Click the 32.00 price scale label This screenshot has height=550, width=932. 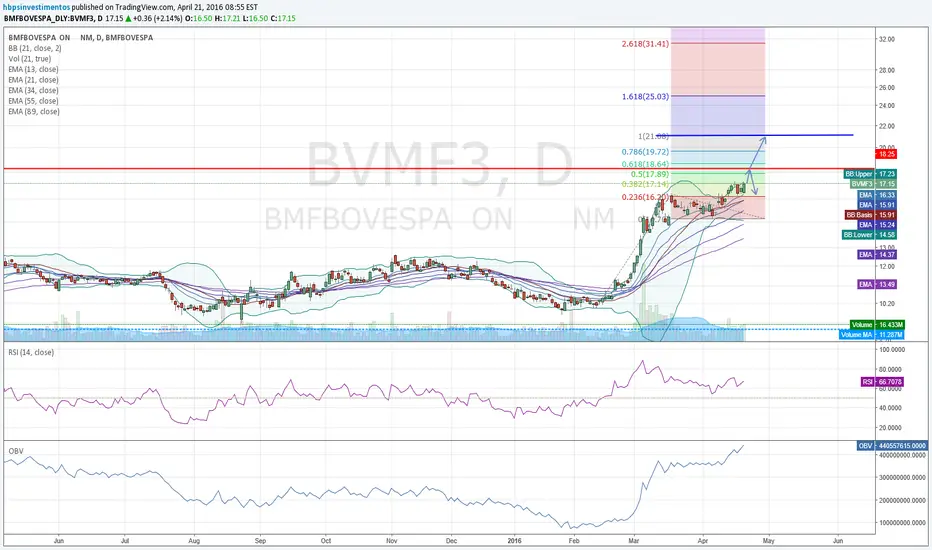[887, 39]
